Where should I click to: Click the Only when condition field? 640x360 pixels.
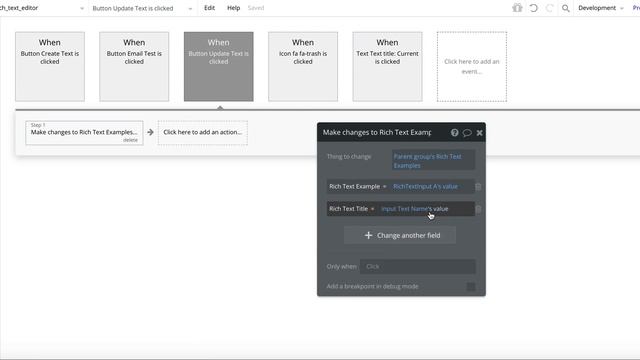pos(418,267)
